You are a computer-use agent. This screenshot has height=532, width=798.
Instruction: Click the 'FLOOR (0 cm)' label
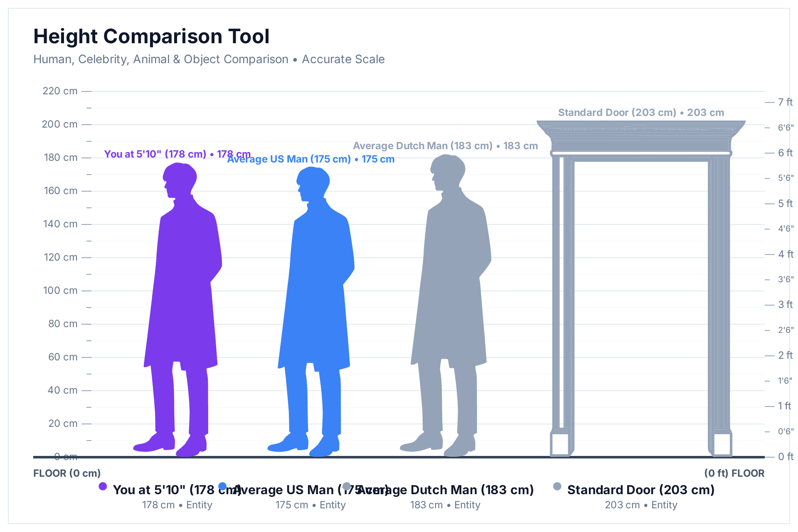point(67,473)
